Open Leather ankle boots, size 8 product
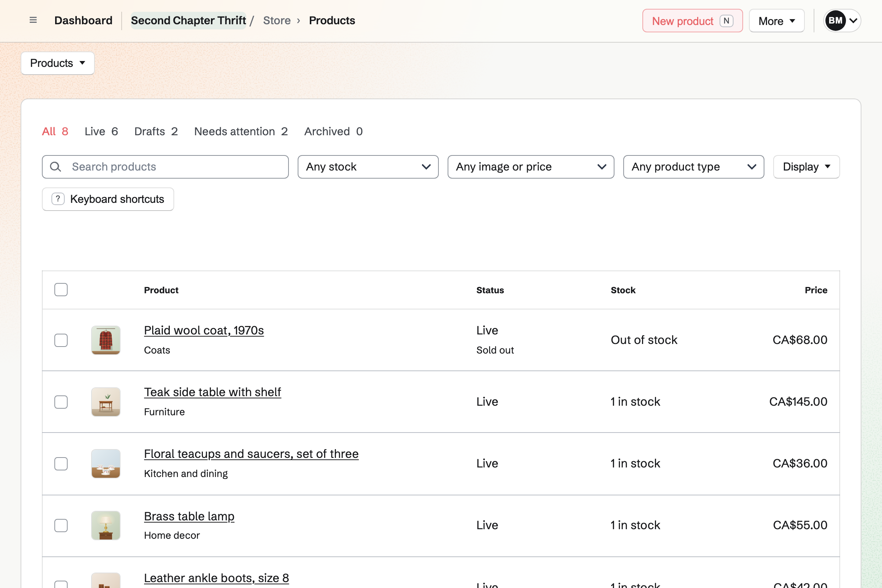 [216, 578]
